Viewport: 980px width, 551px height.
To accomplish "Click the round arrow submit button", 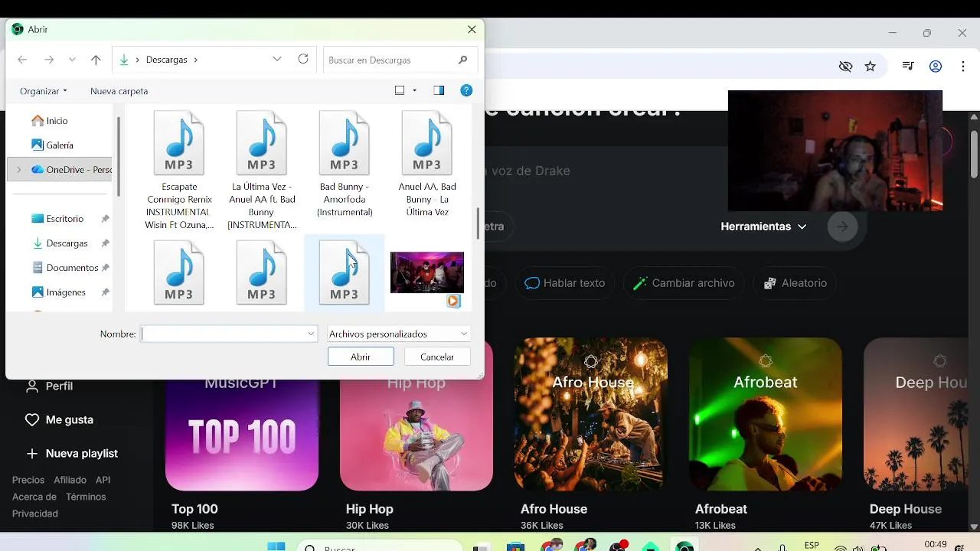I will pos(843,227).
